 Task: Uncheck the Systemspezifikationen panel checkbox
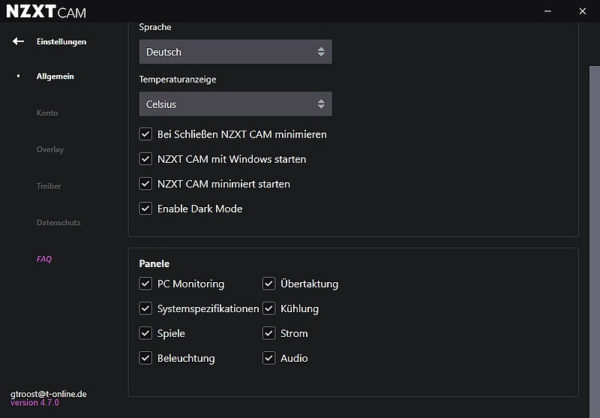pyautogui.click(x=145, y=309)
